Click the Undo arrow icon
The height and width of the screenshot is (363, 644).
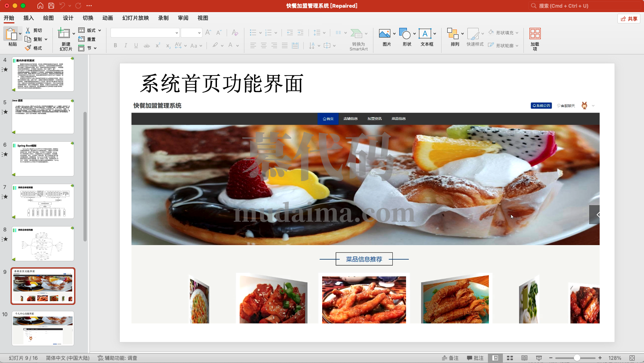pyautogui.click(x=62, y=6)
